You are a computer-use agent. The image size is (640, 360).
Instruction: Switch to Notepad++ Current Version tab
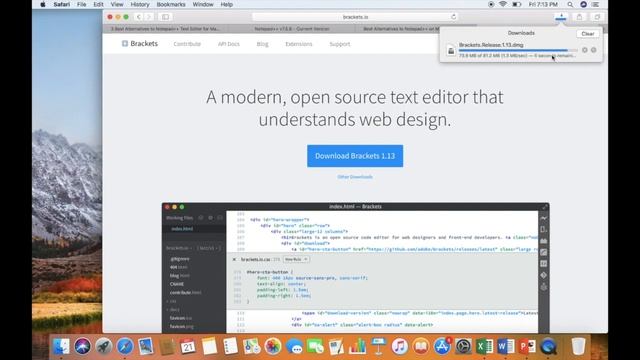click(x=292, y=29)
